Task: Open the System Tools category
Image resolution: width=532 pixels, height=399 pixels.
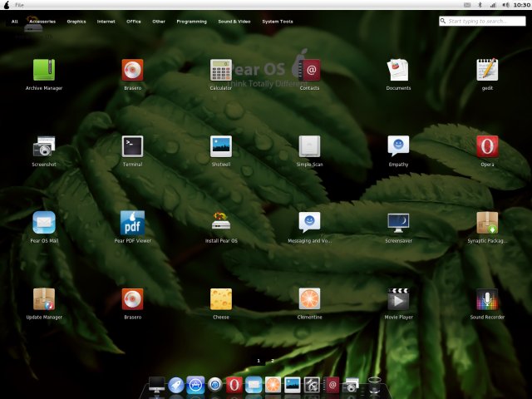Action: point(277,22)
